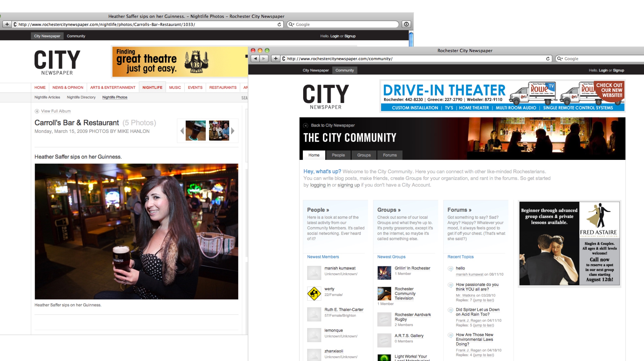Click the Finding great theatre banner ad
Viewport: 644px width, 361px height.
click(180, 62)
